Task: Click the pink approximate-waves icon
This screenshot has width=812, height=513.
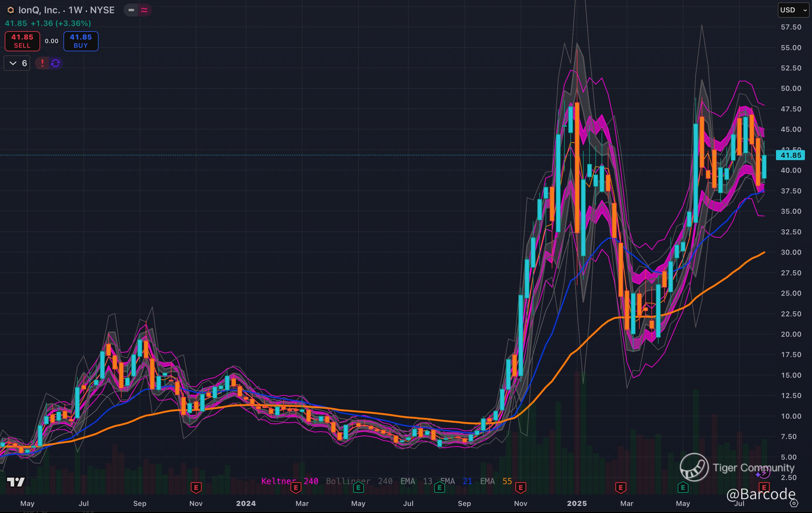Action: [144, 10]
